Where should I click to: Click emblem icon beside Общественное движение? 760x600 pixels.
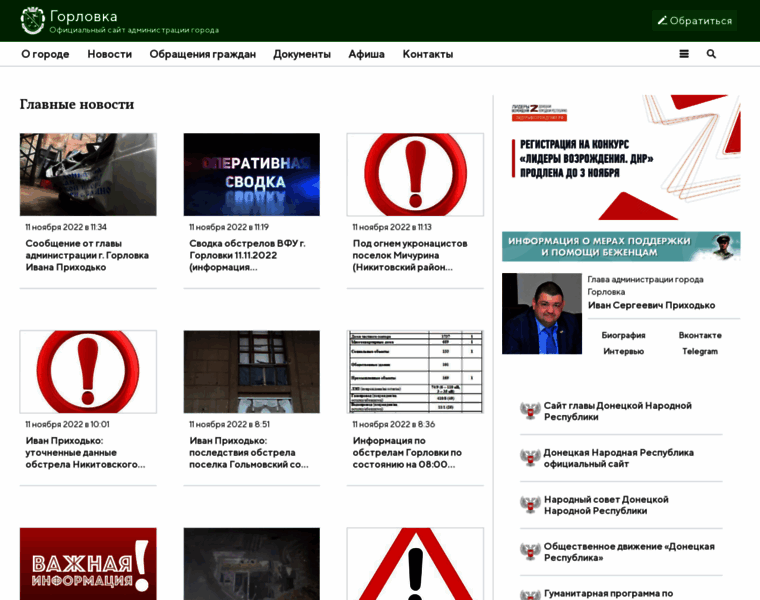click(x=530, y=552)
